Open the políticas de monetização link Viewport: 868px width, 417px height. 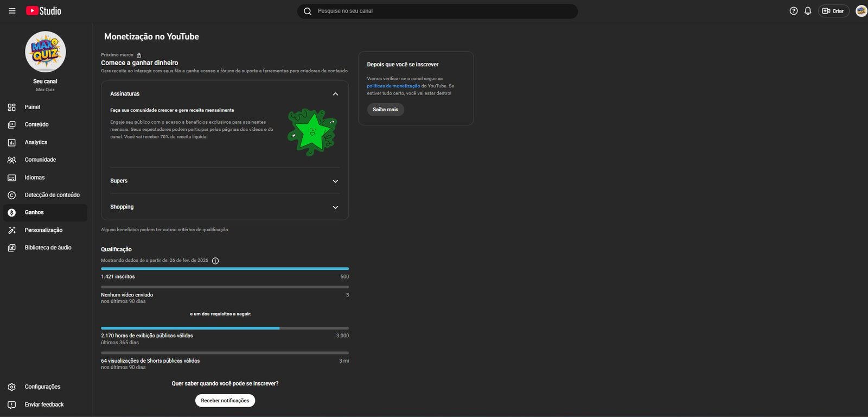[393, 86]
